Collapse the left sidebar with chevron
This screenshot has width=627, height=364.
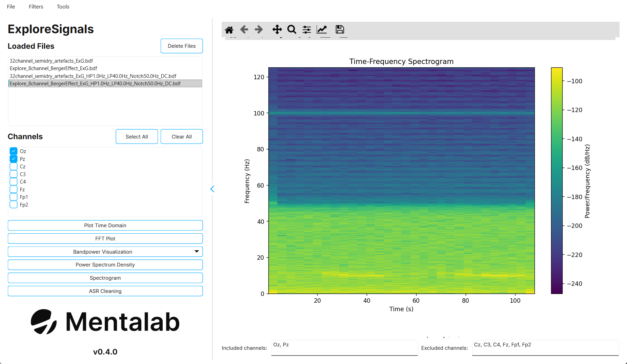coord(213,189)
